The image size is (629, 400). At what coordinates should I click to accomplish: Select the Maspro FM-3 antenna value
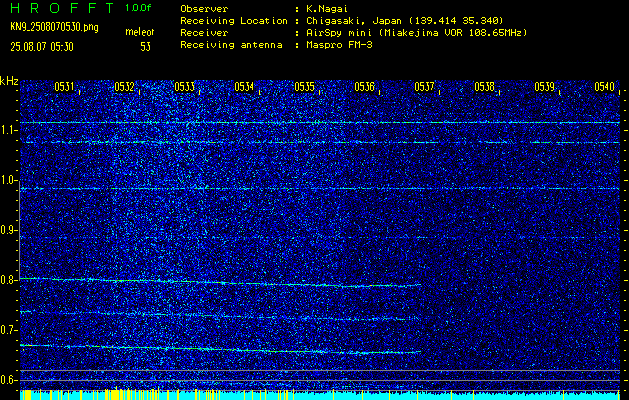pos(339,45)
